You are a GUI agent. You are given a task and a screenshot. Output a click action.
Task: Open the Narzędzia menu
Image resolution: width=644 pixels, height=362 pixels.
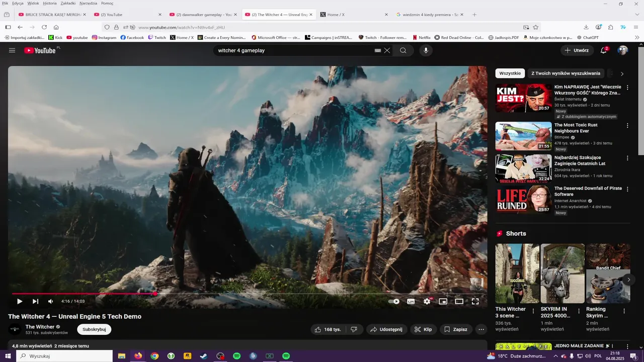[88, 3]
